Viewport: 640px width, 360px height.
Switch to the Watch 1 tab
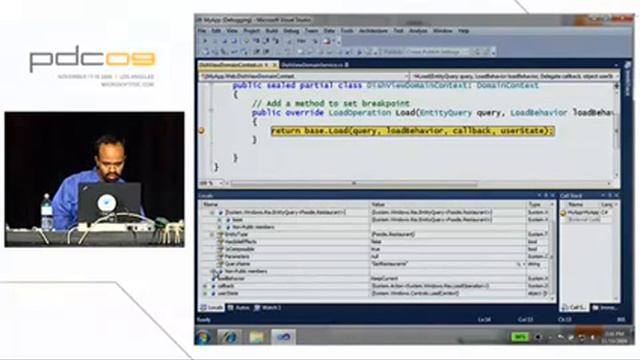[268, 308]
